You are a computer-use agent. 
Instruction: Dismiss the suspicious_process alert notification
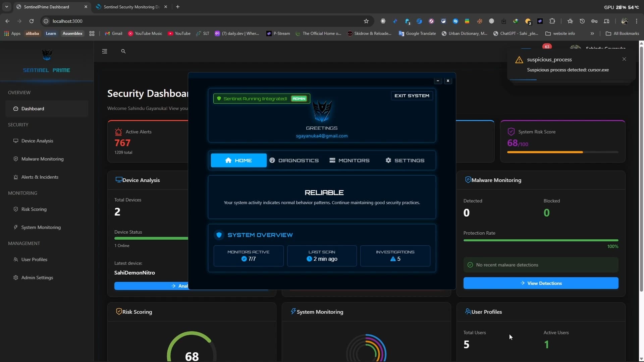point(624,59)
